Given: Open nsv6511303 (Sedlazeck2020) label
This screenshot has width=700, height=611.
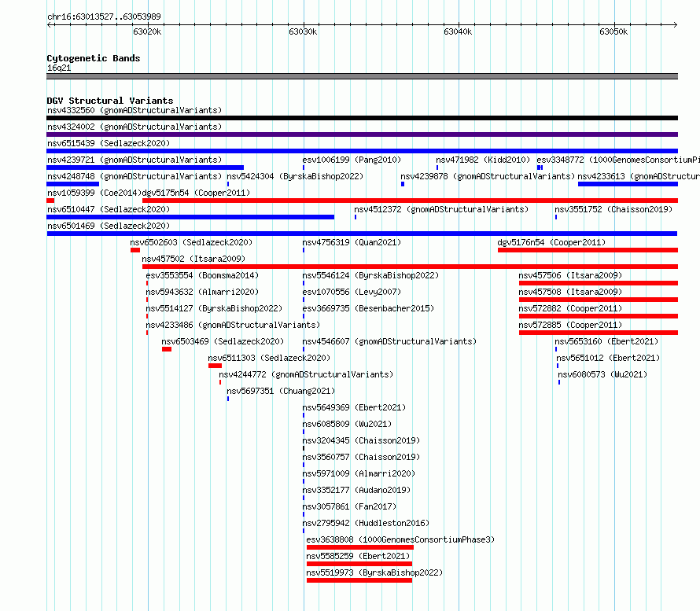Looking at the screenshot, I should click(x=269, y=358).
